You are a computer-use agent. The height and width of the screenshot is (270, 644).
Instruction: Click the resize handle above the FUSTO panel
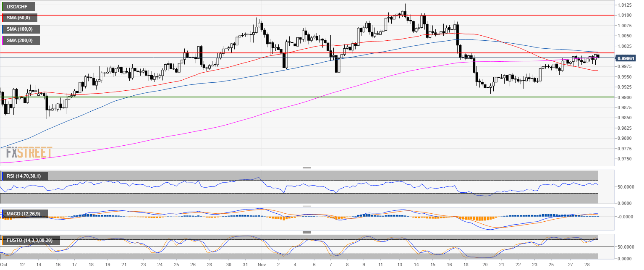pos(307,232)
